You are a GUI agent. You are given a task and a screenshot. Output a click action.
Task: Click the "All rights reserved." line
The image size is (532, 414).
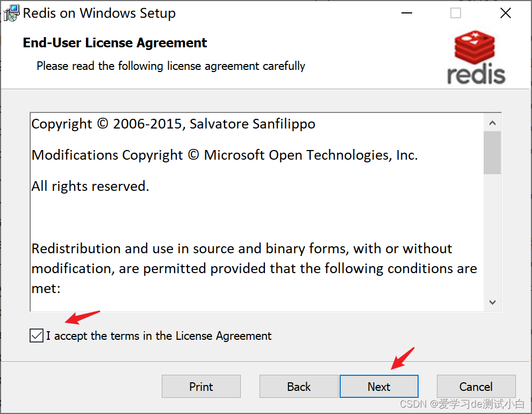[90, 186]
